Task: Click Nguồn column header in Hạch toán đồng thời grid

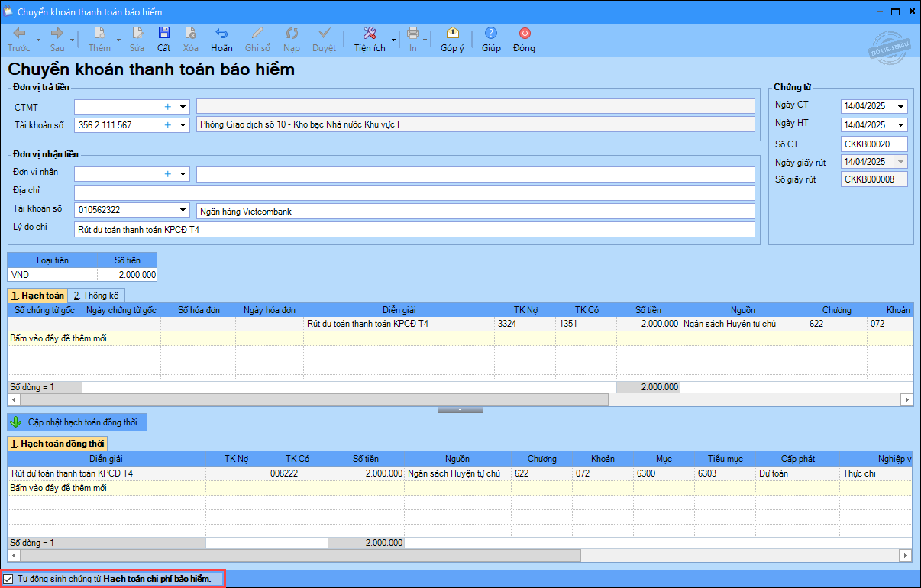Action: (x=458, y=459)
